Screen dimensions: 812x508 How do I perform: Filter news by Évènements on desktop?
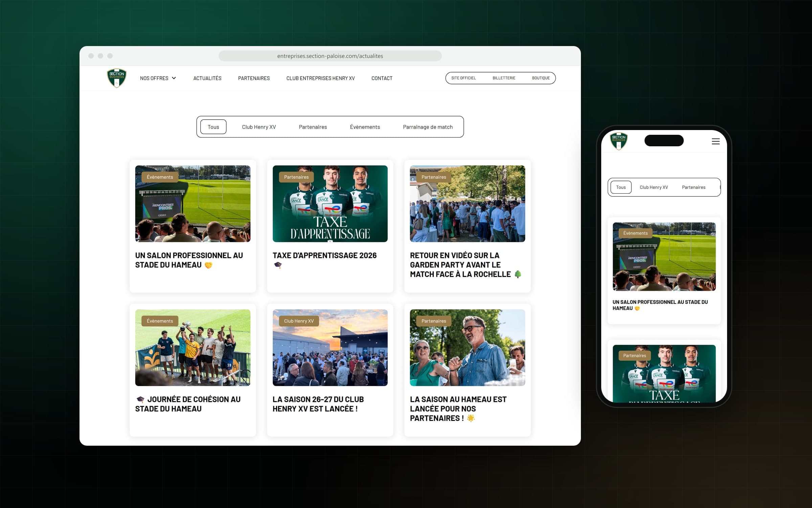click(365, 127)
